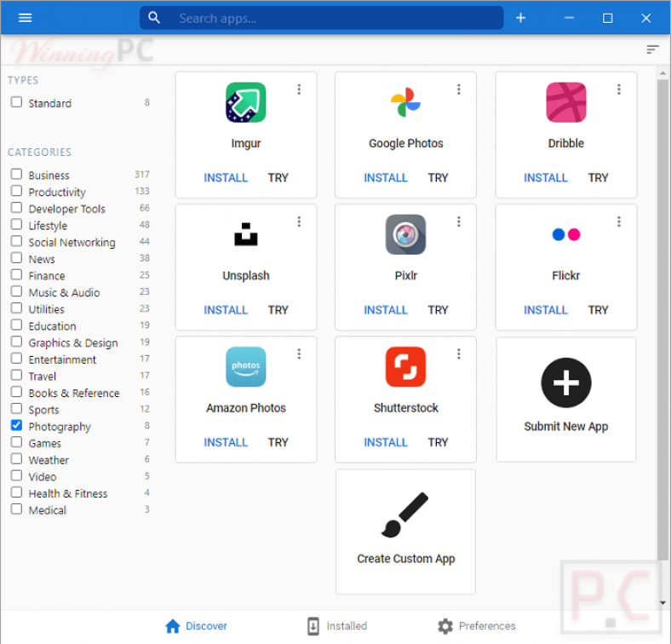671x644 pixels.
Task: Open Amazon Photos three-dot options menu
Action: coord(299,354)
